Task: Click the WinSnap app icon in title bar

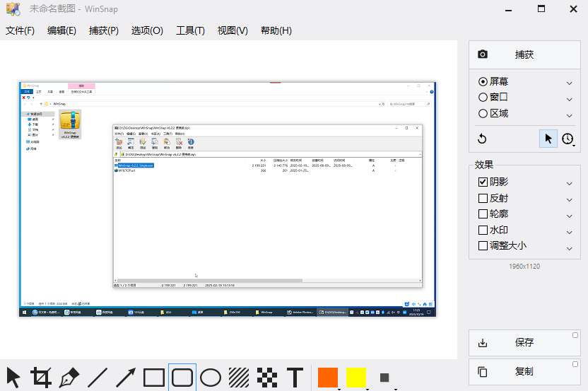Action: [13, 8]
